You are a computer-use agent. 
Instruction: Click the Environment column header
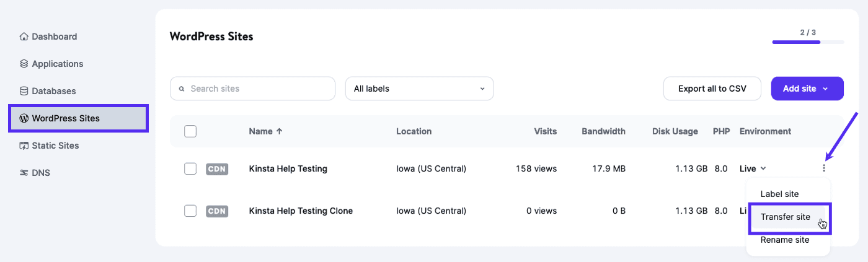[x=765, y=131]
